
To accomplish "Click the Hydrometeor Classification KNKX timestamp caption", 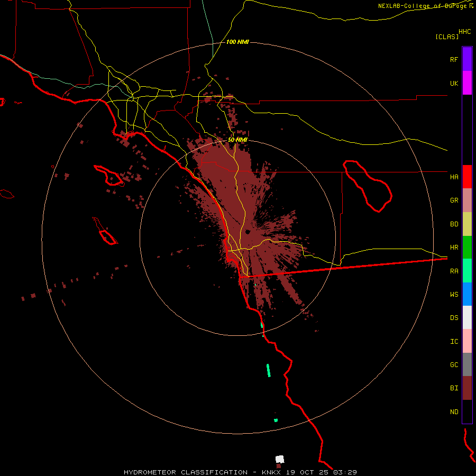I will pyautogui.click(x=240, y=472).
